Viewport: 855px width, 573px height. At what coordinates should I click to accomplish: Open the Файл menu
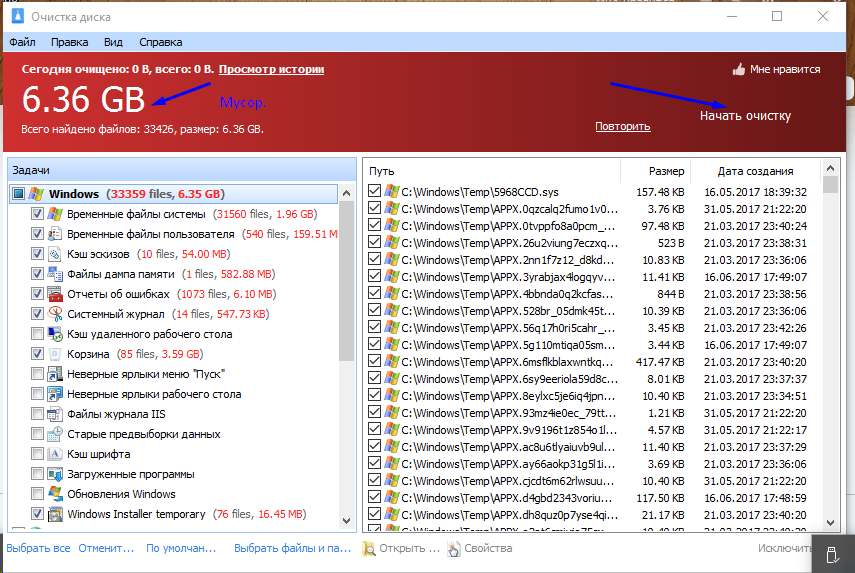click(22, 42)
